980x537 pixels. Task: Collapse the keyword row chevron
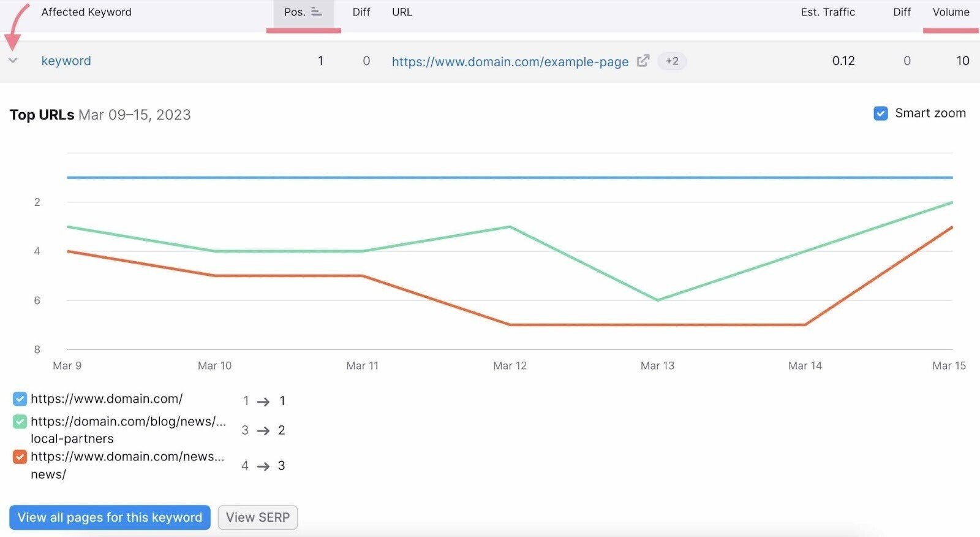click(x=13, y=61)
